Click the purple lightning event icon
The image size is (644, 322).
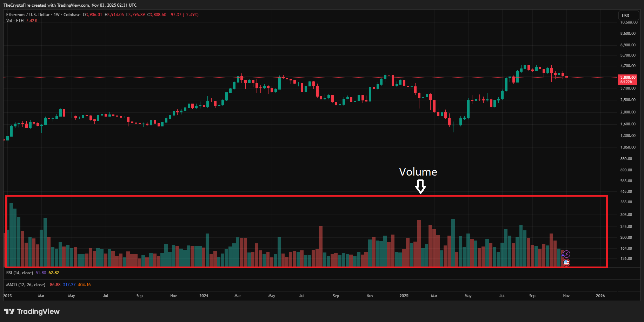[x=566, y=254]
